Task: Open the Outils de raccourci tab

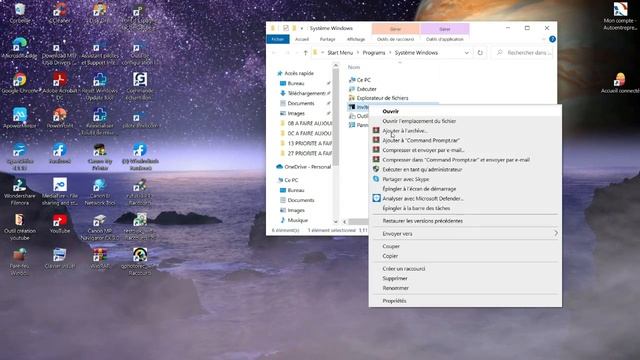Action: (x=395, y=39)
